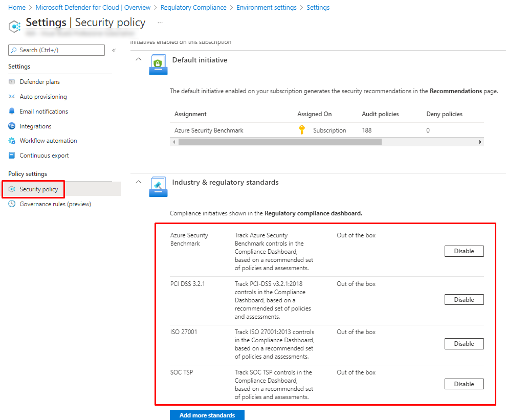Disable the ISO 27001 standard
This screenshot has height=420, width=506.
(464, 344)
